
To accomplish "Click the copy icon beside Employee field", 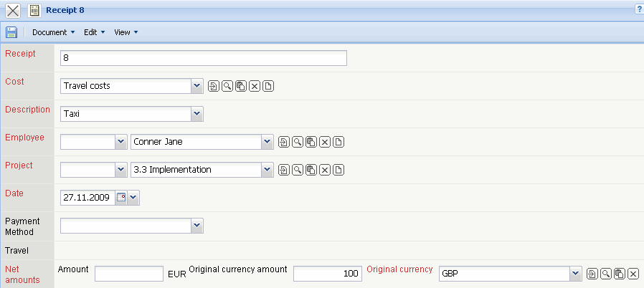I will click(311, 142).
